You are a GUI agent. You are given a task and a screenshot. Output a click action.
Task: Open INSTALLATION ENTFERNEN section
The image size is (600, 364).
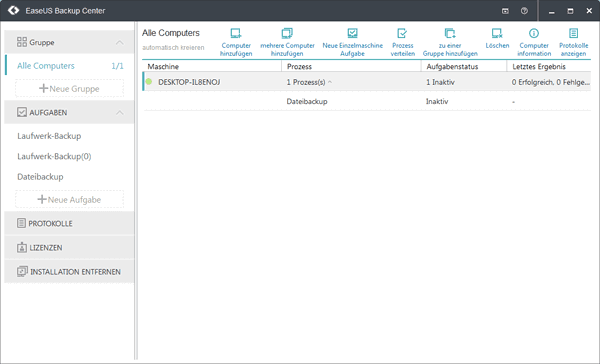click(69, 271)
